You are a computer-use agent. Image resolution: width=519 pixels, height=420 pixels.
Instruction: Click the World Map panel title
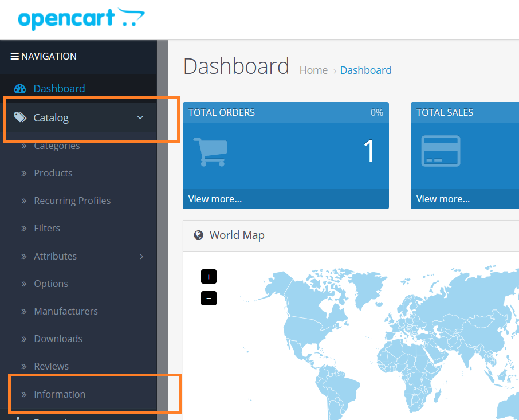pos(237,235)
